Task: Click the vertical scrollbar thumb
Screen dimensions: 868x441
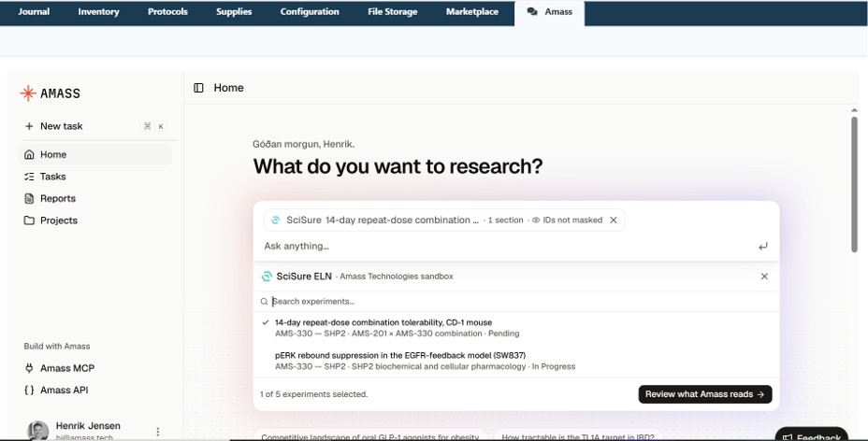Action: tap(854, 184)
